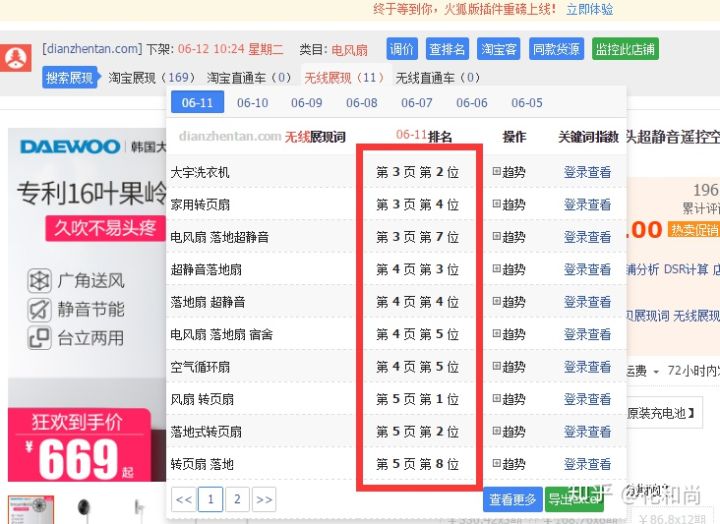
Task: Click 登录查看 for 转页扇 落地
Action: point(587,464)
